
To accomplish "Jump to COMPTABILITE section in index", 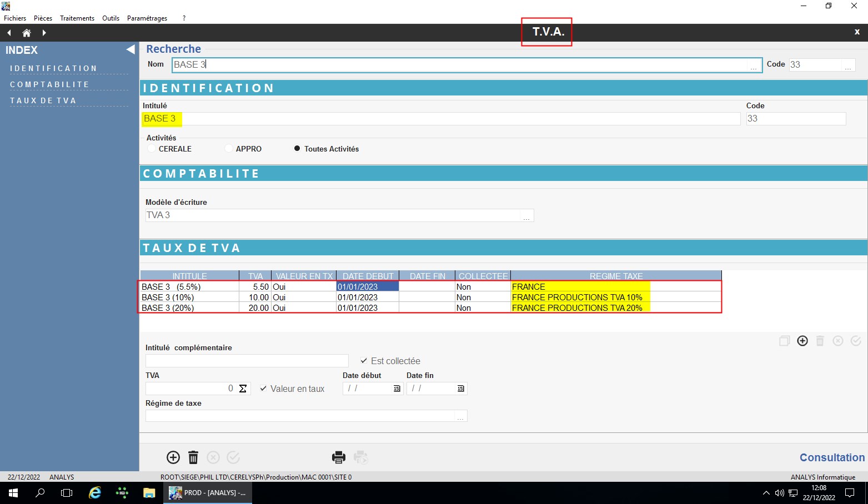I will pyautogui.click(x=50, y=84).
